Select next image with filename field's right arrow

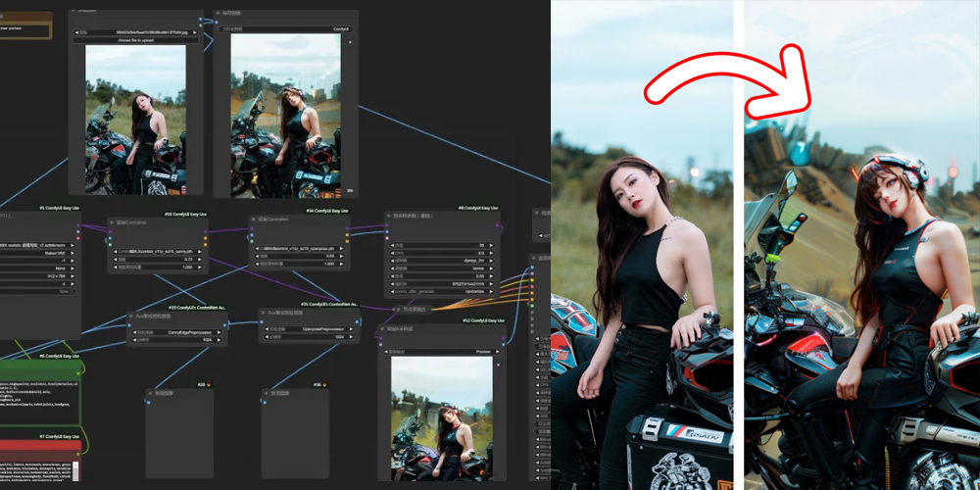(196, 32)
